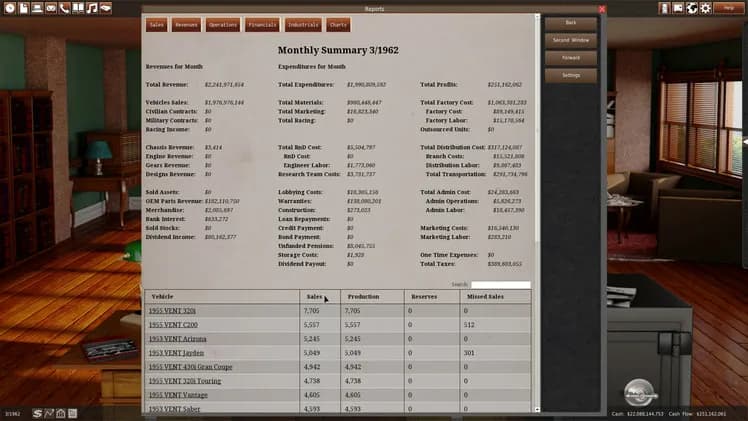Click the flag icon top right
The height and width of the screenshot is (421, 748).
(x=678, y=8)
